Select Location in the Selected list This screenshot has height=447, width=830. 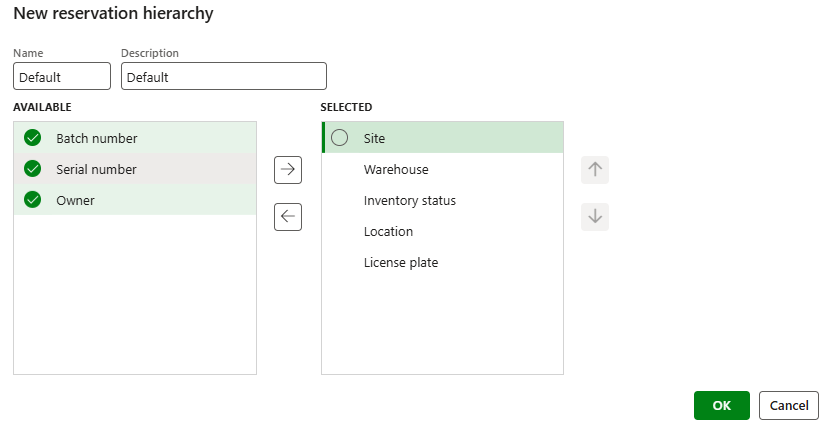(x=388, y=231)
